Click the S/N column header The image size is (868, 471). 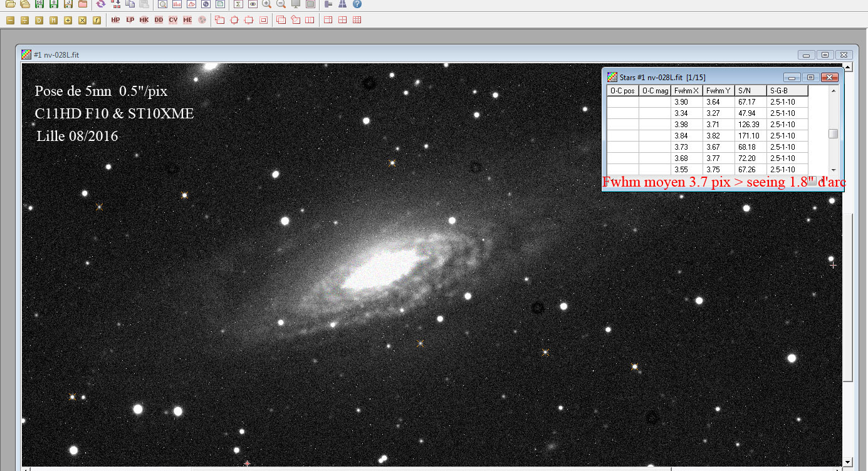click(x=751, y=91)
